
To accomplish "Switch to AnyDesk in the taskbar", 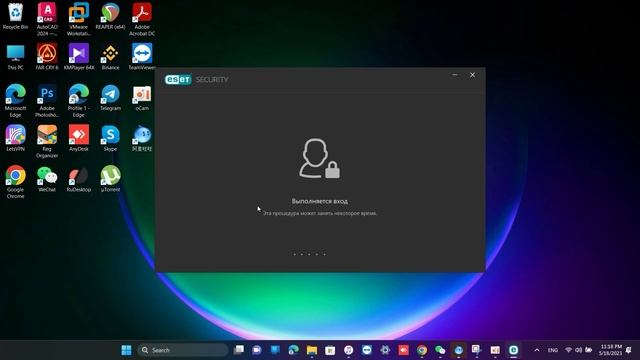I will tap(403, 350).
